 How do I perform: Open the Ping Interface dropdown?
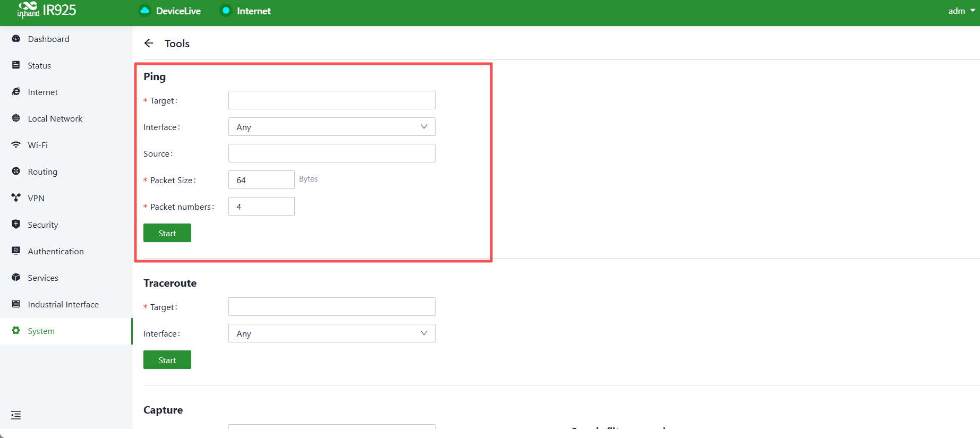pyautogui.click(x=332, y=127)
